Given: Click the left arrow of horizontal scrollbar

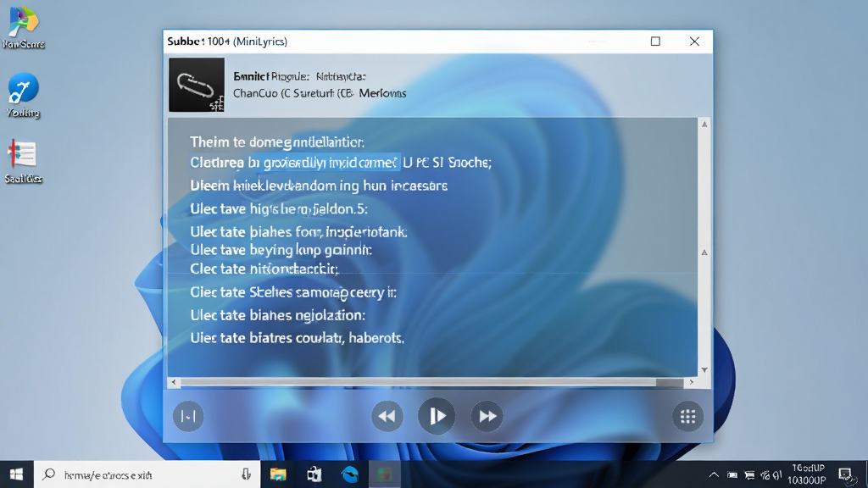Looking at the screenshot, I should [174, 382].
